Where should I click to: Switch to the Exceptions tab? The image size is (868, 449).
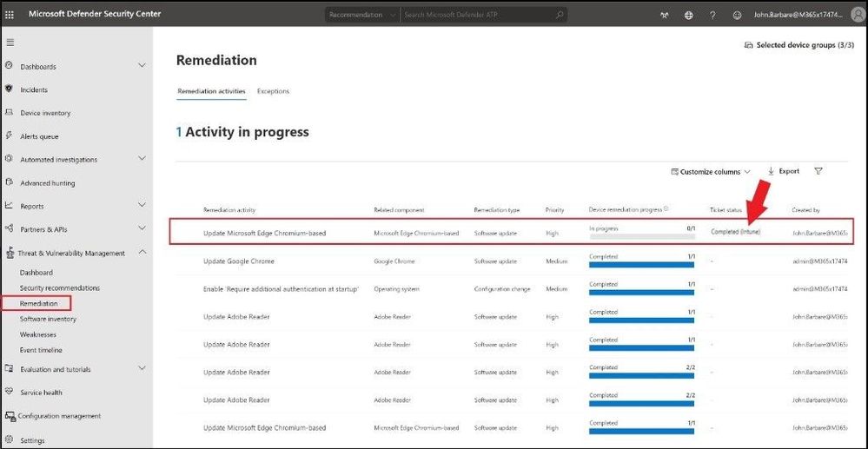pos(273,91)
